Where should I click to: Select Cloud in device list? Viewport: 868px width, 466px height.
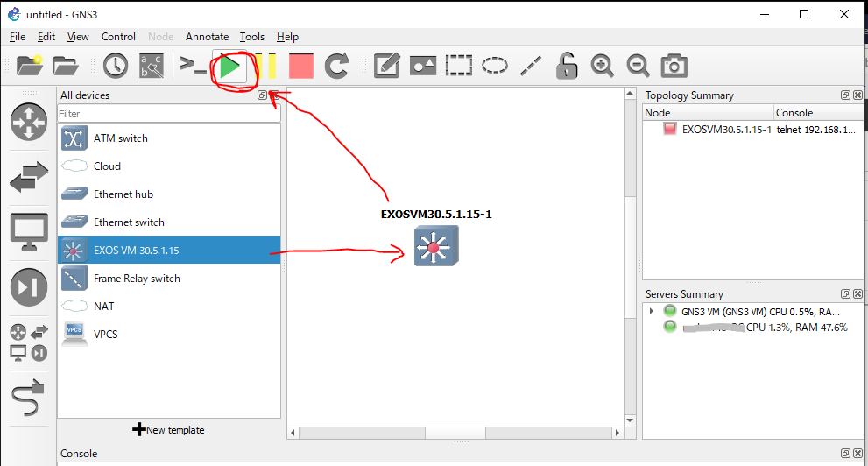click(169, 166)
